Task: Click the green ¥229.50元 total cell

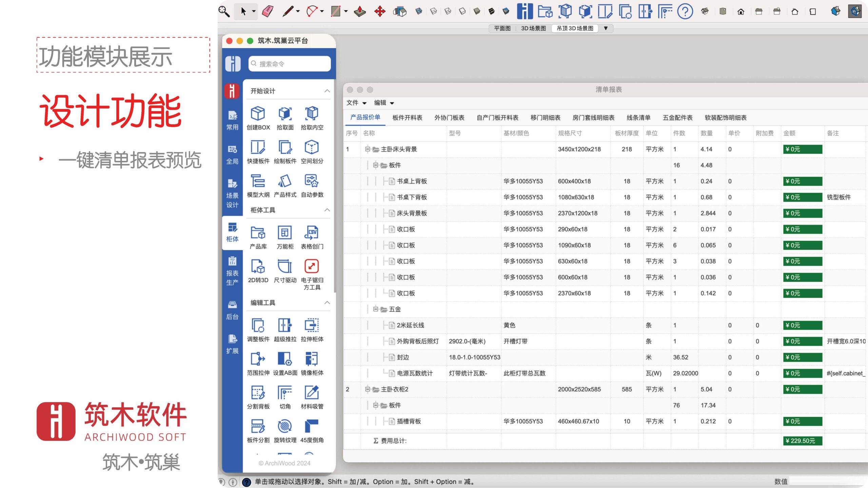Action: coord(802,441)
